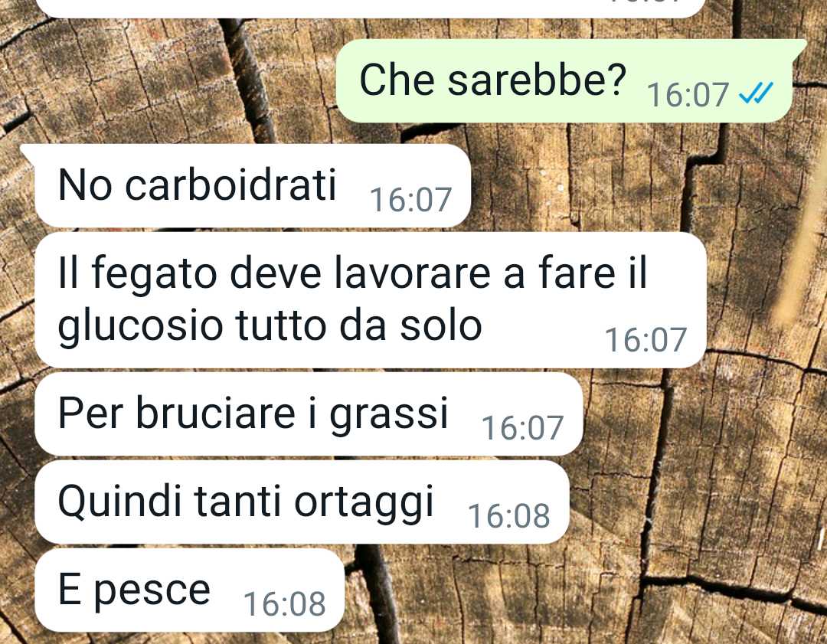The height and width of the screenshot is (644, 827).
Task: Tap the 16:08 timestamp beside 'Quindi tanti ortaggi'
Action: pos(509,516)
